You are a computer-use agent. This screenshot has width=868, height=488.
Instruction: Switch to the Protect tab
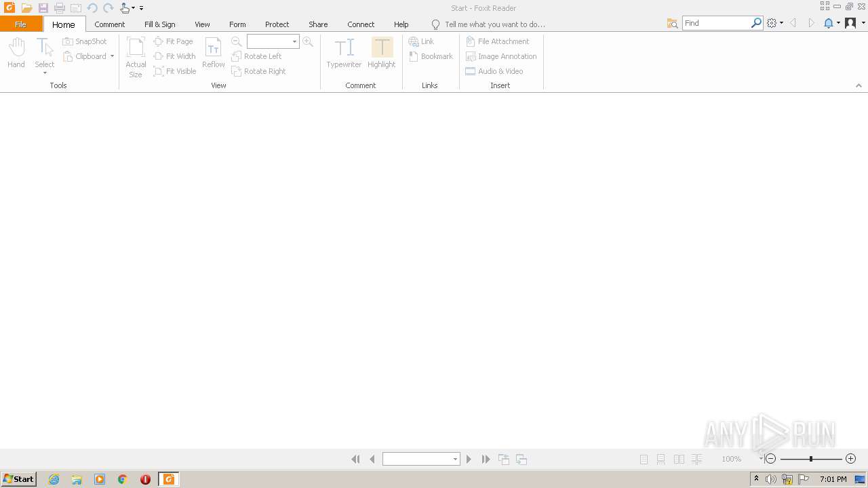[277, 24]
